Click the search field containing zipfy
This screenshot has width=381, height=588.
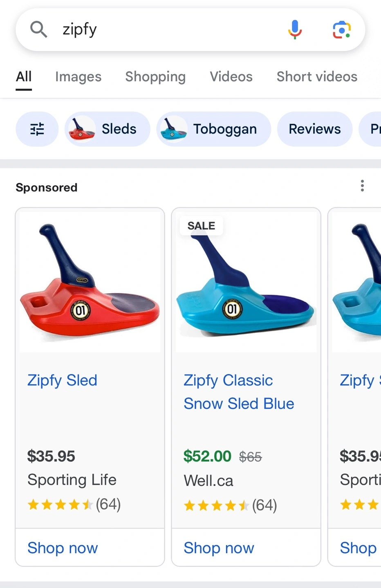pos(164,29)
